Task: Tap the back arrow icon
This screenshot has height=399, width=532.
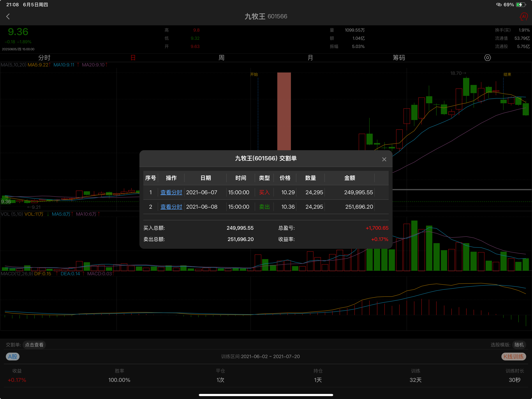Action: coord(8,16)
